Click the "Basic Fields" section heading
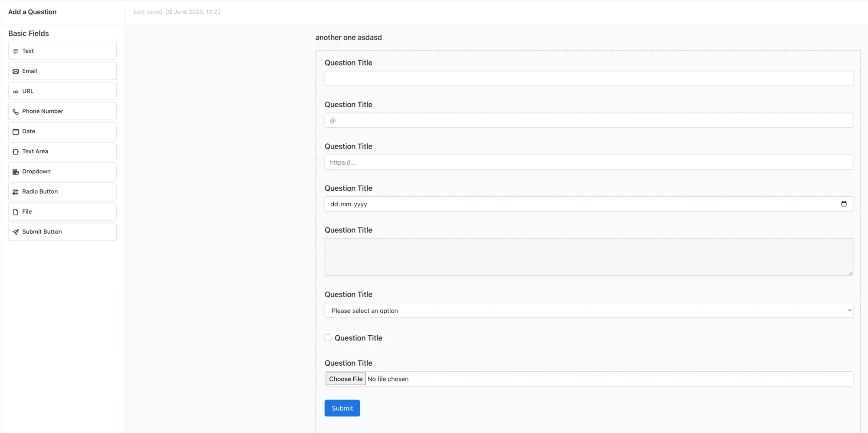This screenshot has width=868, height=433. point(29,33)
